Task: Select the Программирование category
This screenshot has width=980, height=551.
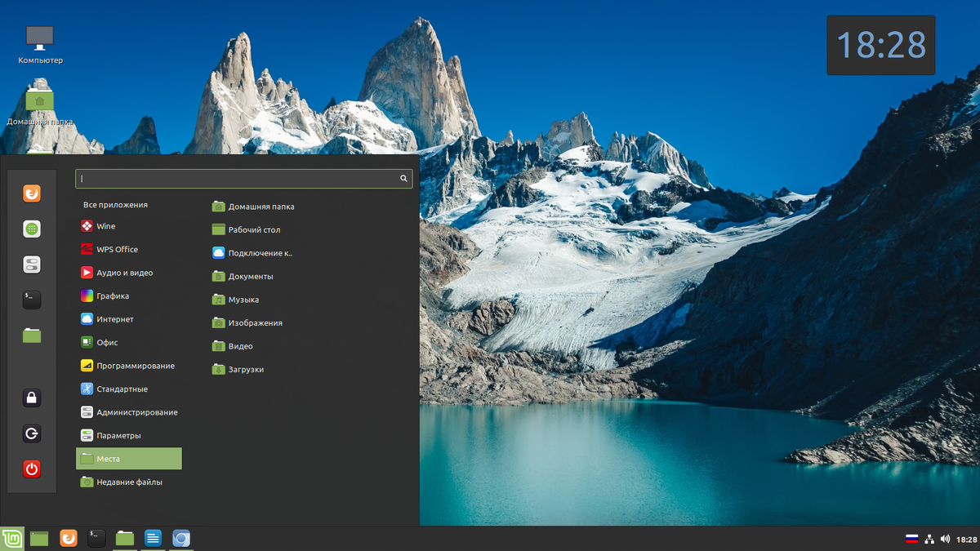Action: tap(129, 366)
